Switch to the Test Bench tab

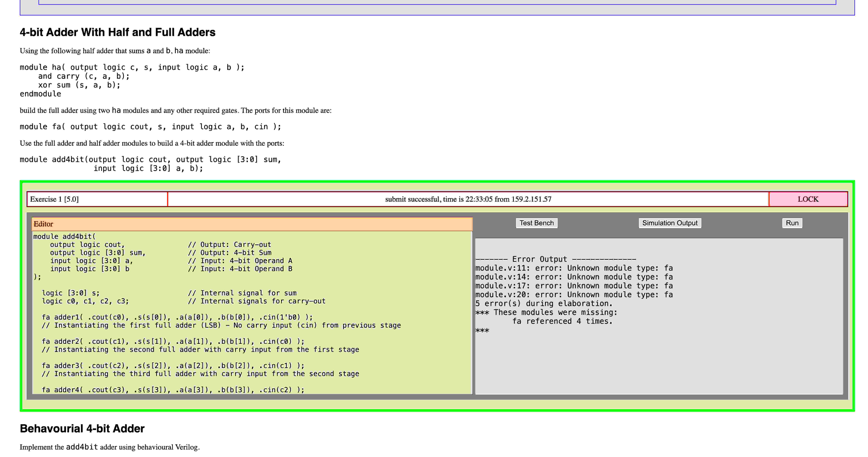coord(536,223)
